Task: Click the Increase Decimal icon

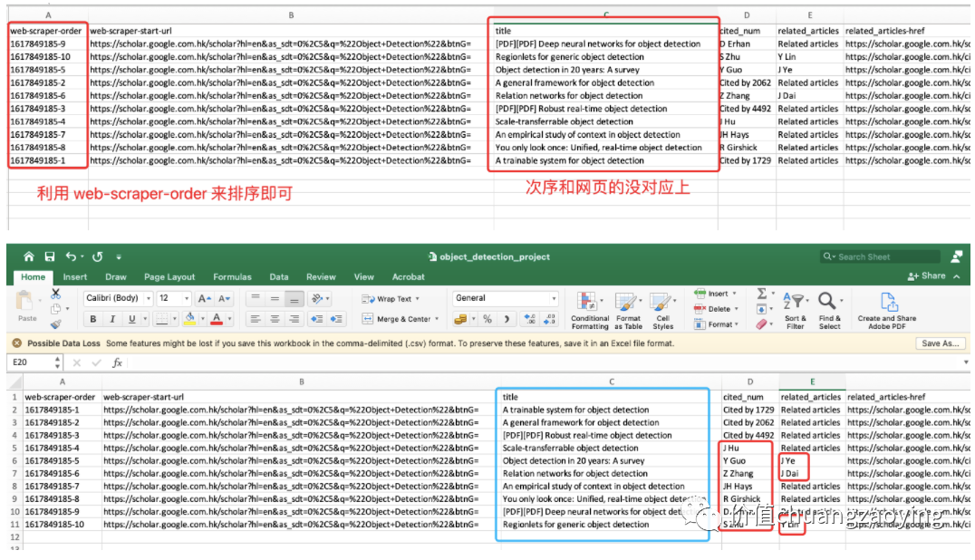Action: 530,319
